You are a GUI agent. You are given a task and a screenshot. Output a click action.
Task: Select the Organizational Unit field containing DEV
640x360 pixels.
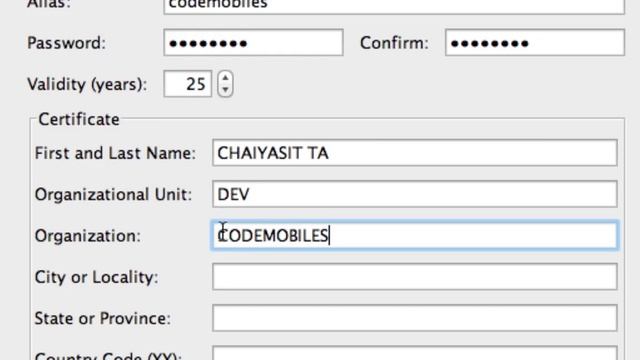[x=415, y=194]
